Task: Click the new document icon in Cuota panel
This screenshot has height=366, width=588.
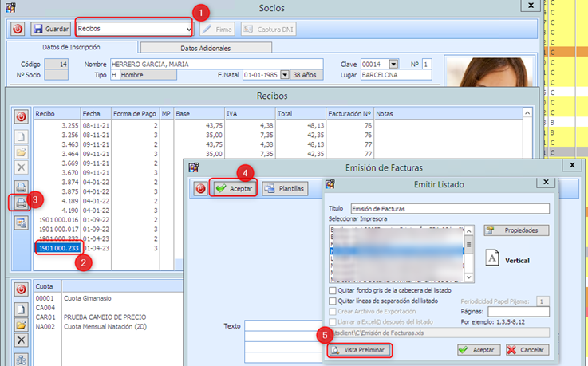Action: (x=22, y=305)
